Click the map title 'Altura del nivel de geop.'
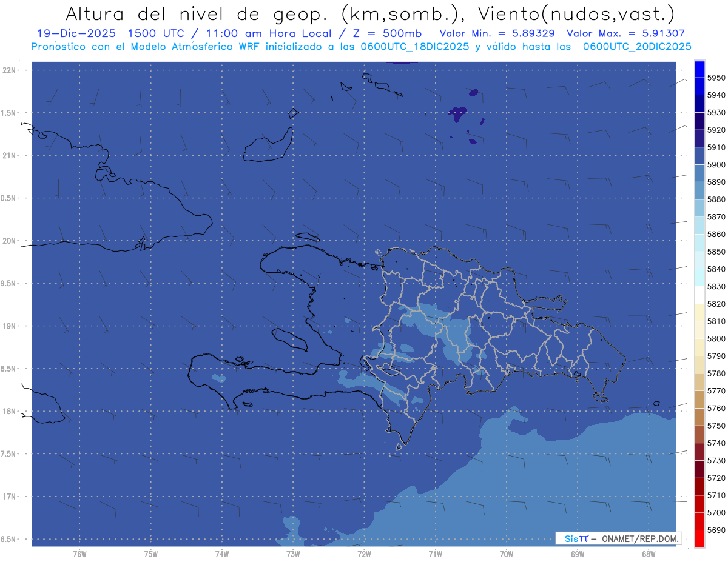The image size is (728, 562). click(198, 13)
